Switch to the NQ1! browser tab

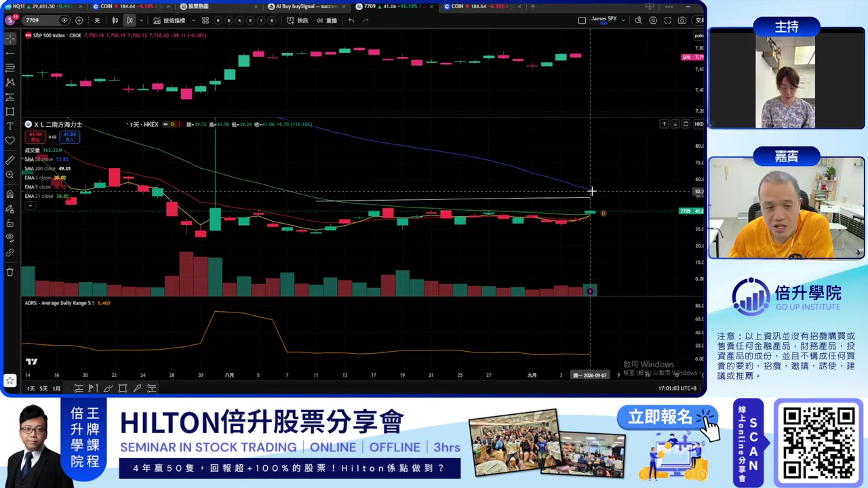pyautogui.click(x=44, y=6)
